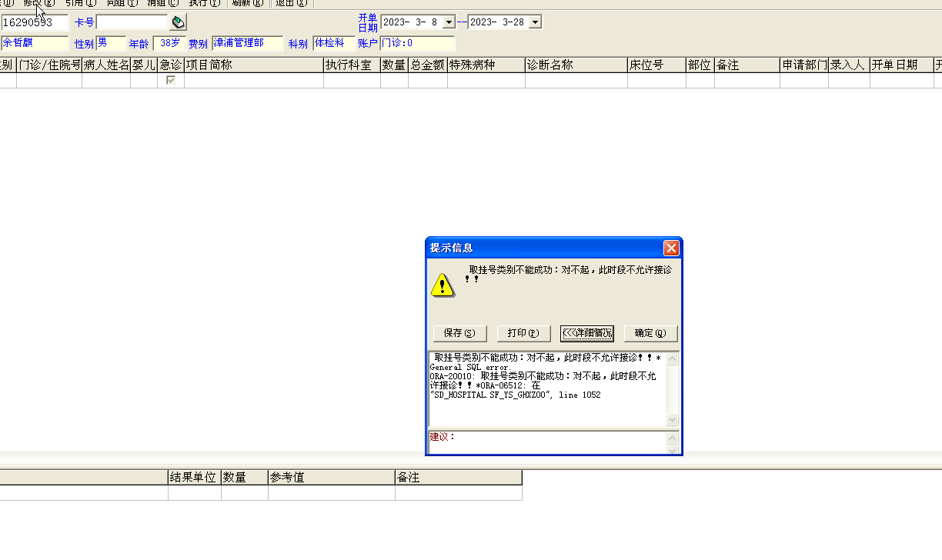This screenshot has height=560, width=942.
Task: Click the 病人姓名 column header
Action: 106,65
